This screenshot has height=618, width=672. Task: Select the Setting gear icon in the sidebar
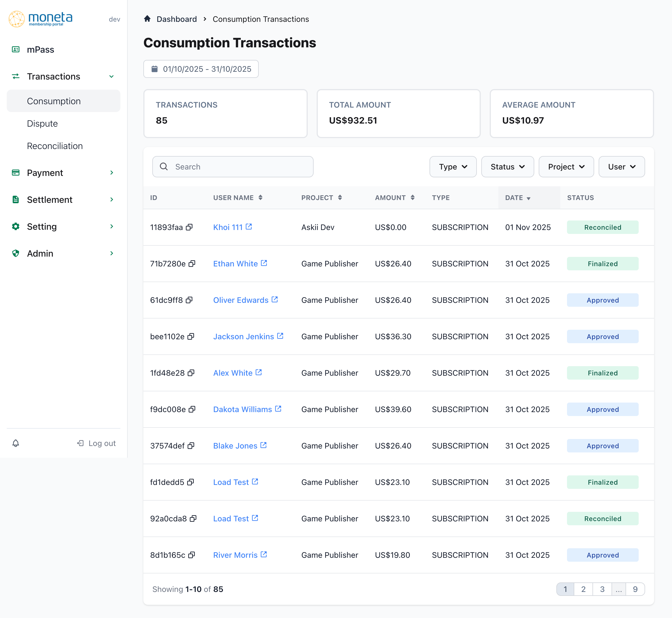(x=15, y=226)
